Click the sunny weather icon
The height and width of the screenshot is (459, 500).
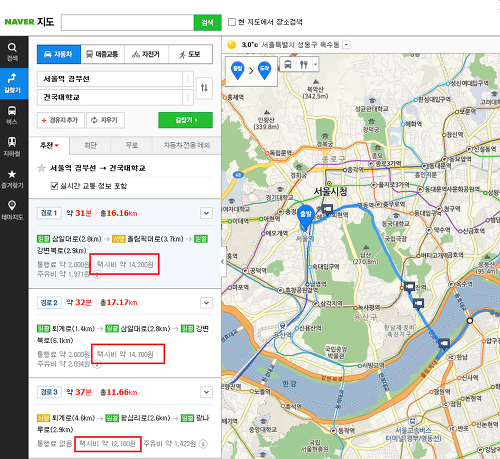232,45
